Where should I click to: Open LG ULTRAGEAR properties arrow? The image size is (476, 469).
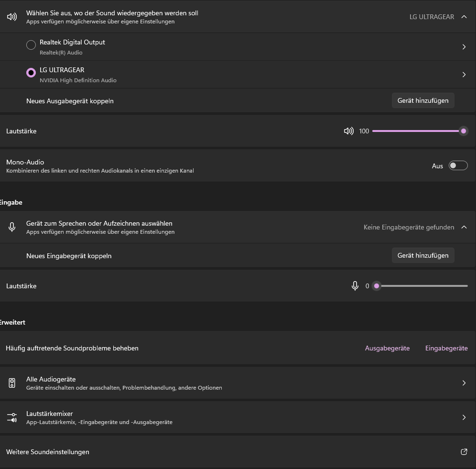click(464, 75)
